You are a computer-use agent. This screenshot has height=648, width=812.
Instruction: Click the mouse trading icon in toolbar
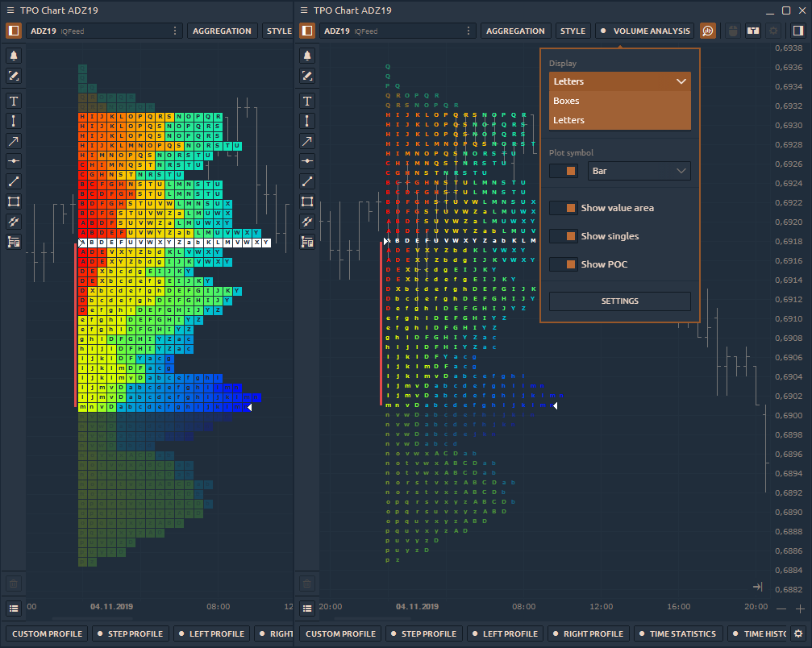point(733,31)
